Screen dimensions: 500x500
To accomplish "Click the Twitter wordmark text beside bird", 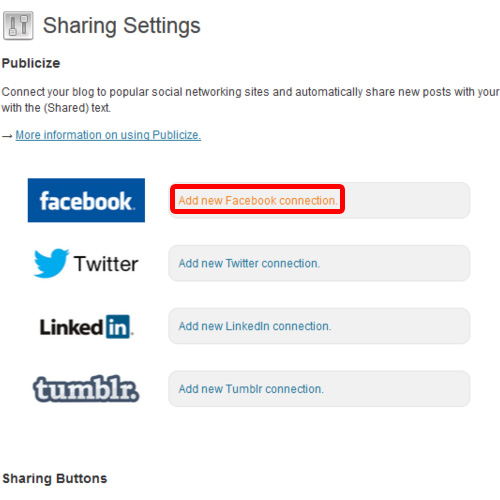I will click(106, 264).
